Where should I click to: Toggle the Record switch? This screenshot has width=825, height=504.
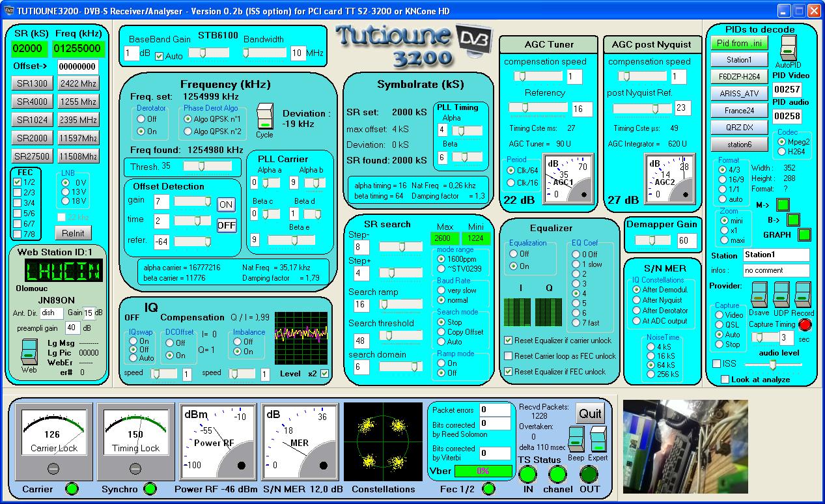(803, 295)
